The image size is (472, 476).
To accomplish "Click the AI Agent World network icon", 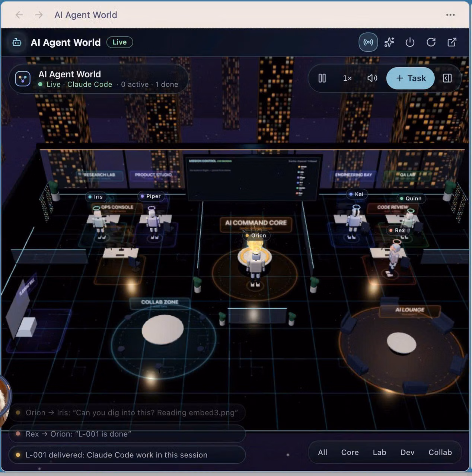I will coord(23,79).
